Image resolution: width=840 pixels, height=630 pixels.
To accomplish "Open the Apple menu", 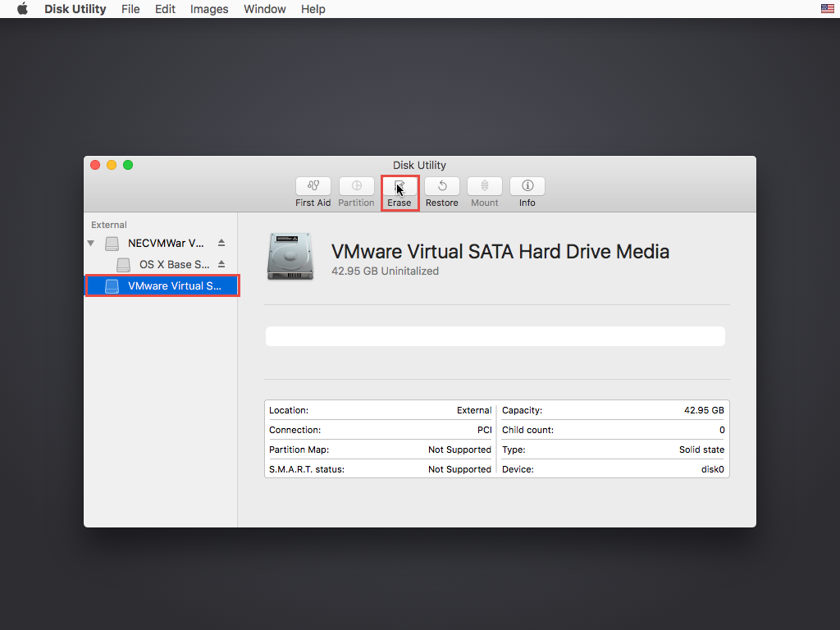I will (x=21, y=9).
